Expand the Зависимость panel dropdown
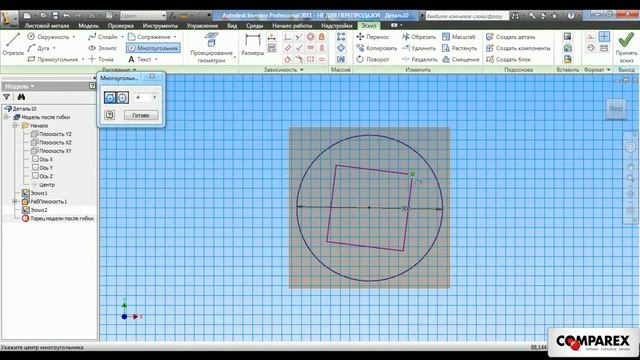 click(302, 70)
